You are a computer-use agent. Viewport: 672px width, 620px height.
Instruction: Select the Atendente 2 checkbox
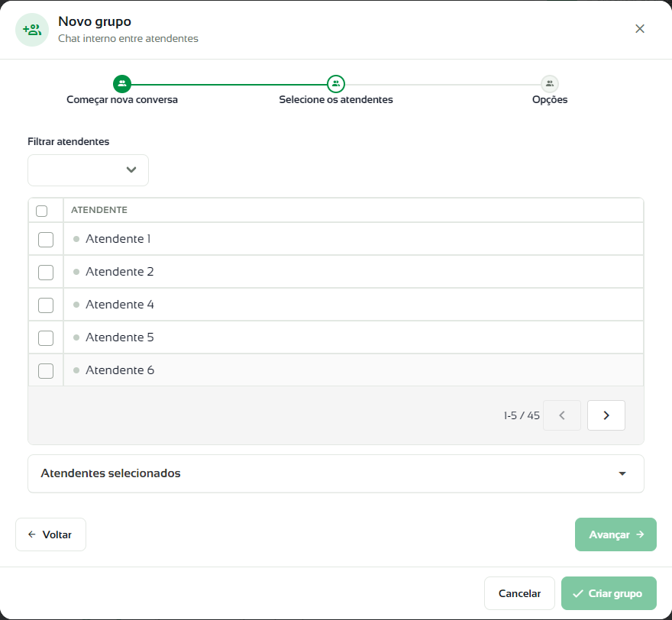pyautogui.click(x=46, y=272)
